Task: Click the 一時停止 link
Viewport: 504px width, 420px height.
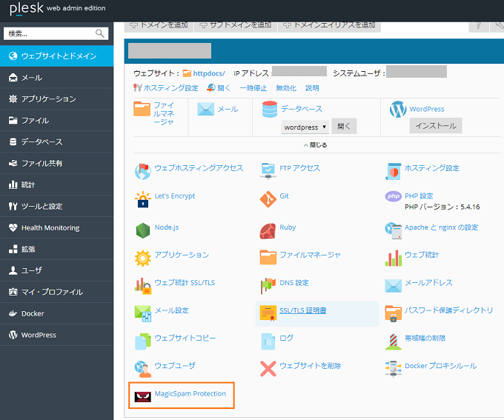Action: click(253, 88)
